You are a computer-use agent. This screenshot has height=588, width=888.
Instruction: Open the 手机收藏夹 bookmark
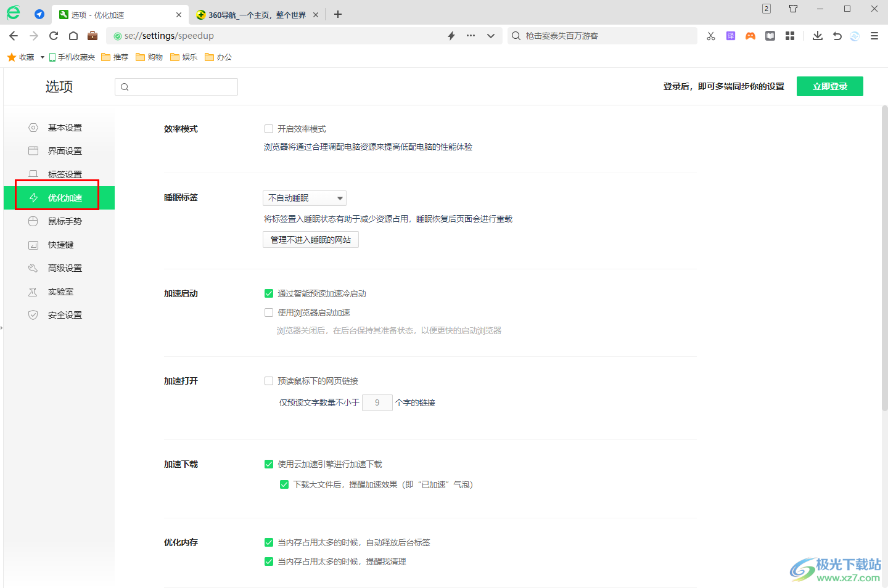pos(72,57)
